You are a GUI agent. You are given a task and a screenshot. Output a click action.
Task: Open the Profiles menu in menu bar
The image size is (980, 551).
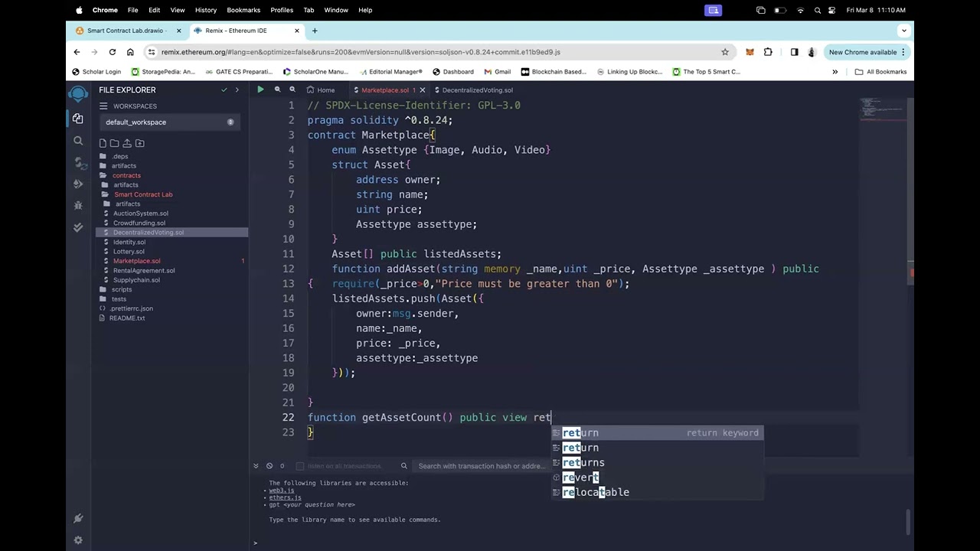(x=282, y=10)
